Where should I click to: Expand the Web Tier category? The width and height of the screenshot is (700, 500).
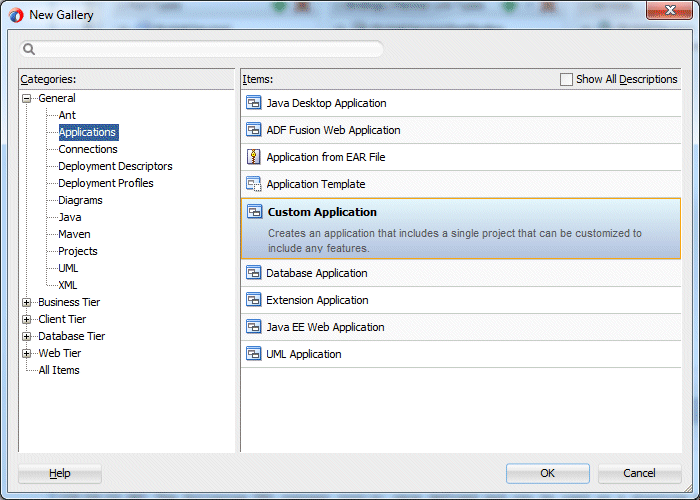pyautogui.click(x=27, y=353)
